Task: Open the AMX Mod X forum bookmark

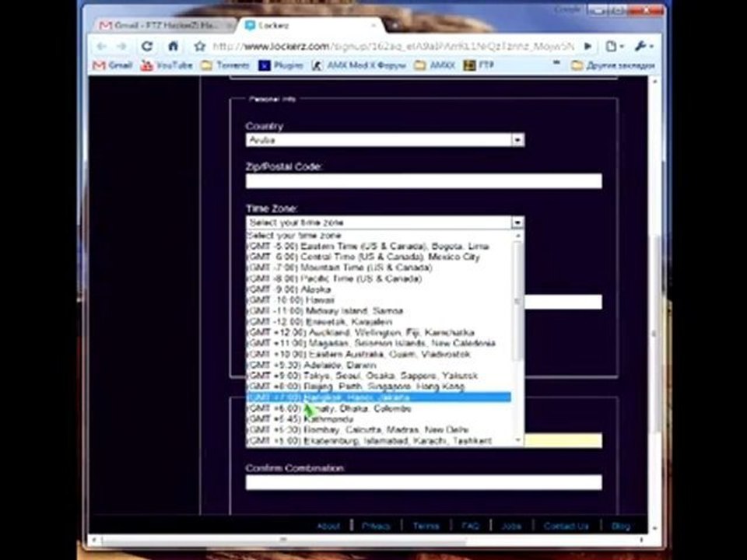Action: pos(359,65)
